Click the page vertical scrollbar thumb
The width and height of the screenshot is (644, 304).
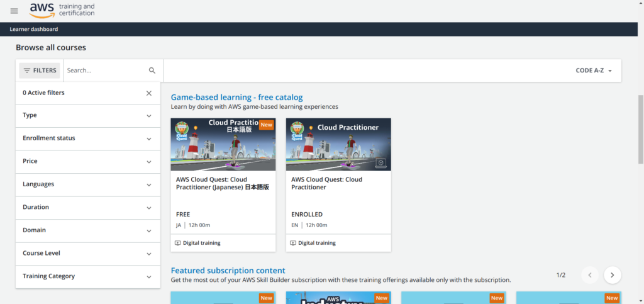click(640, 130)
